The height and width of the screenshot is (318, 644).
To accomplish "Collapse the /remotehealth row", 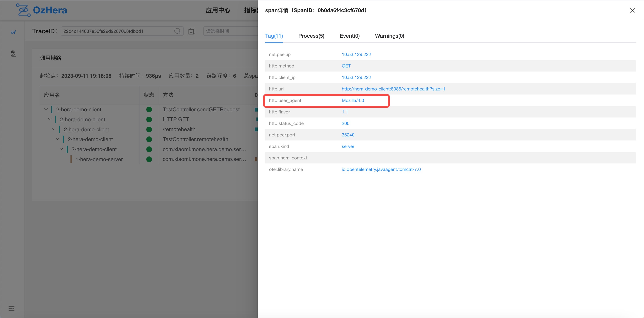I will pos(53,129).
